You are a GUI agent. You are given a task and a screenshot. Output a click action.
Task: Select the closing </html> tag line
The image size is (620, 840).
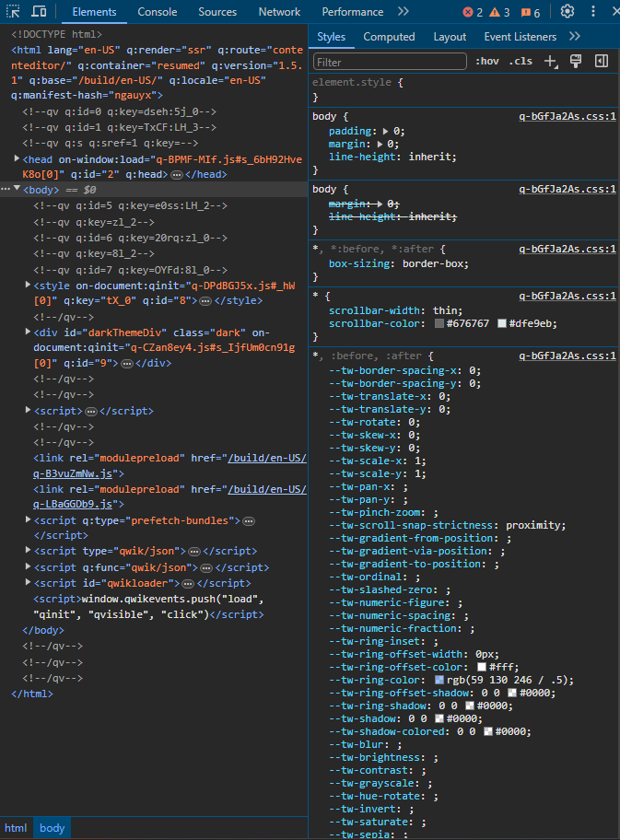[x=32, y=694]
